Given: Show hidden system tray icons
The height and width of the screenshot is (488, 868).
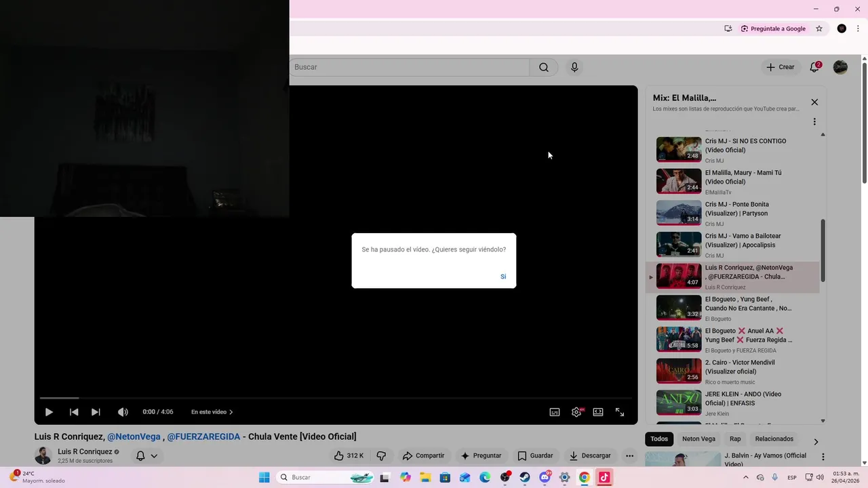Looking at the screenshot, I should click(746, 477).
